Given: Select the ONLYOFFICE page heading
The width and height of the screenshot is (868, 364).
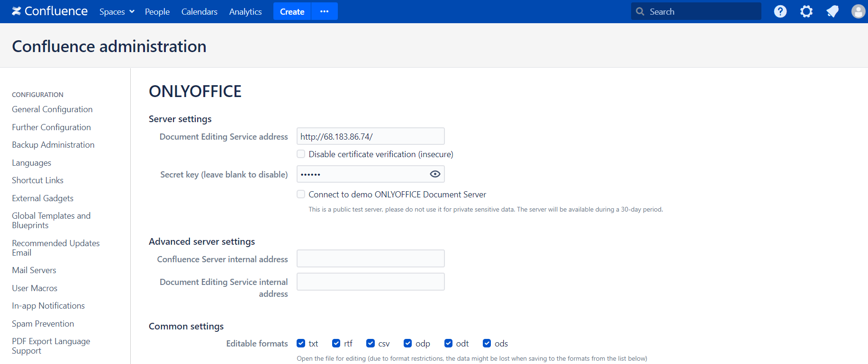Looking at the screenshot, I should pos(195,91).
